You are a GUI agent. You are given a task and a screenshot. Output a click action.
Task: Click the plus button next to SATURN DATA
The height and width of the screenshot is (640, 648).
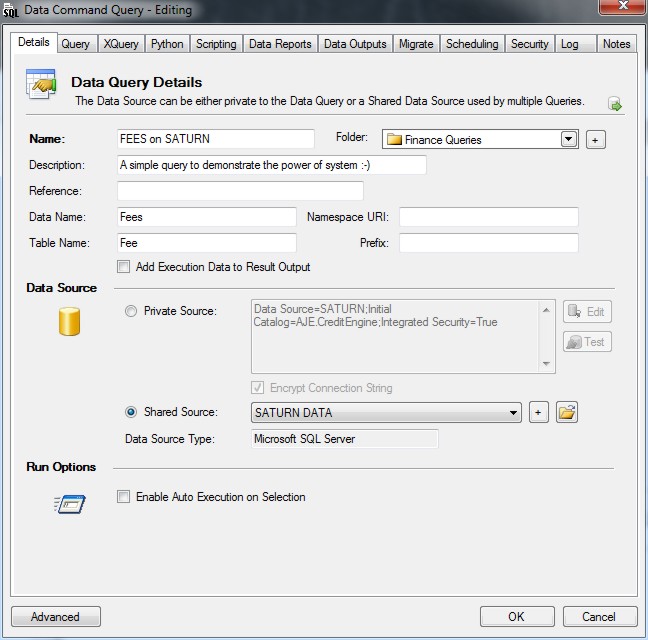click(x=538, y=412)
